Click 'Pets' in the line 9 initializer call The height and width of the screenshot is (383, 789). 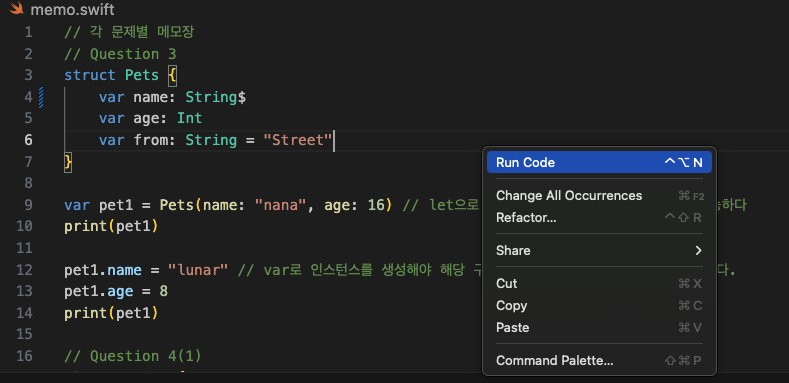(x=177, y=205)
